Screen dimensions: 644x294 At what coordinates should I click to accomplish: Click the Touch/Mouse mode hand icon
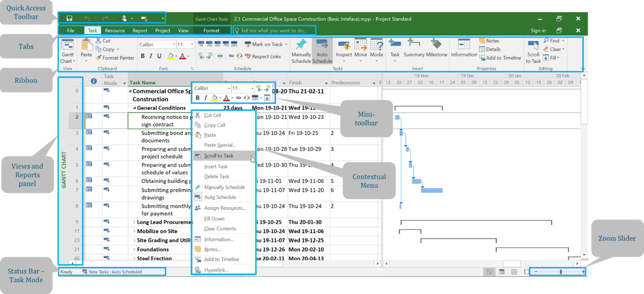pos(125,19)
